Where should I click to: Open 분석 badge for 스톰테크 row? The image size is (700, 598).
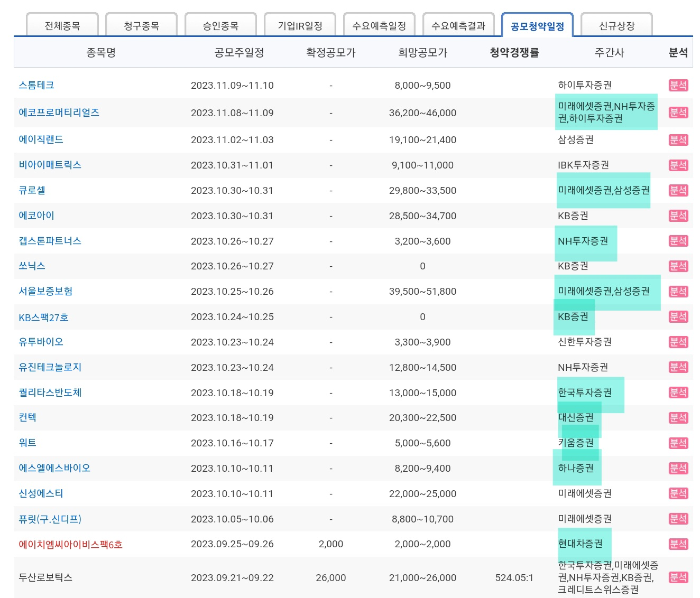(x=678, y=85)
